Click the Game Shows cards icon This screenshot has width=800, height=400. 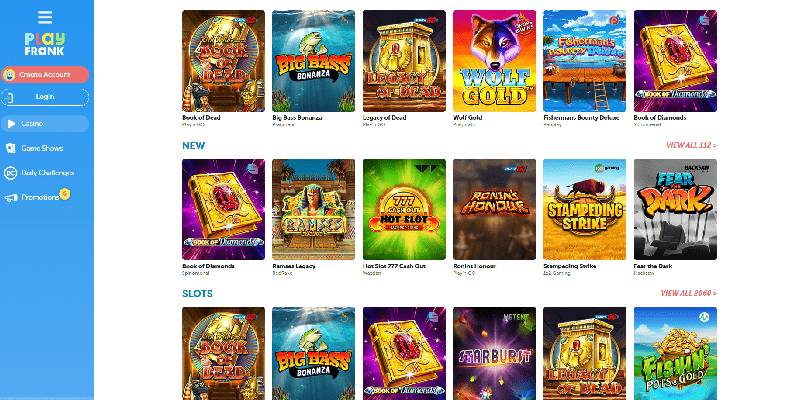click(10, 148)
